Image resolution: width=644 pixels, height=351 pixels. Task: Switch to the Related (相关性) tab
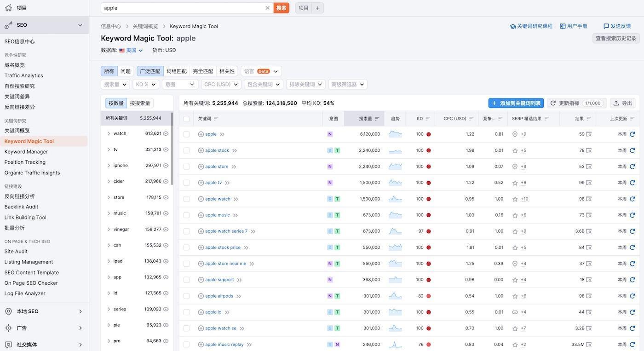click(x=227, y=71)
